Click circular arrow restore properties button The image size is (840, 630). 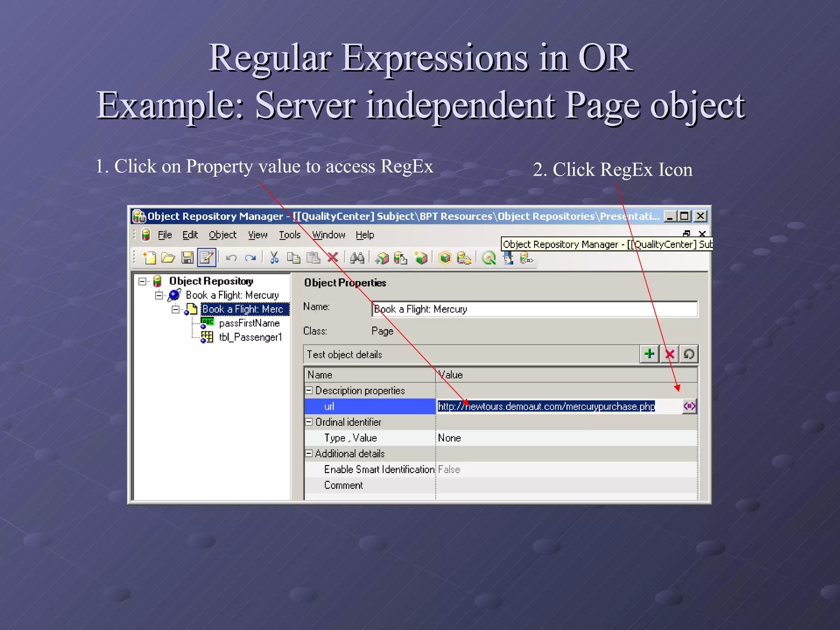(x=689, y=354)
